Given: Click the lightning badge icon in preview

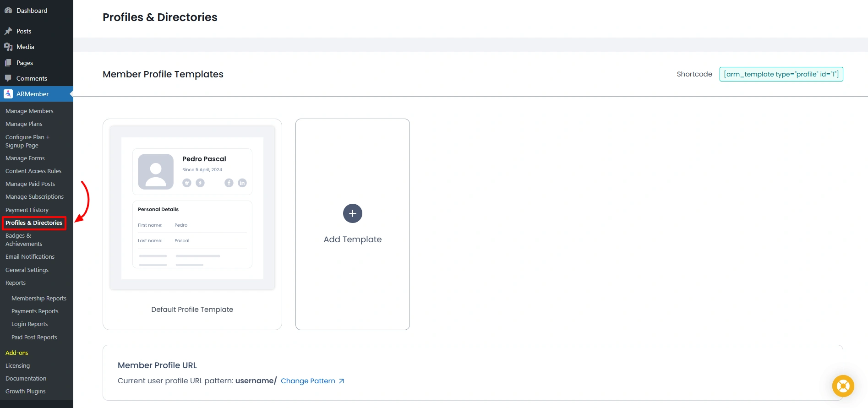Looking at the screenshot, I should point(200,183).
